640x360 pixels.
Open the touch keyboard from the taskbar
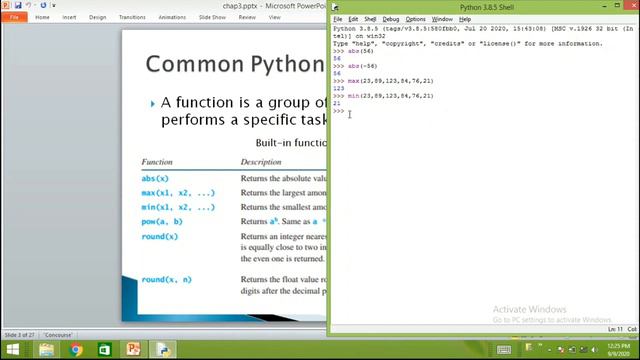(504, 350)
